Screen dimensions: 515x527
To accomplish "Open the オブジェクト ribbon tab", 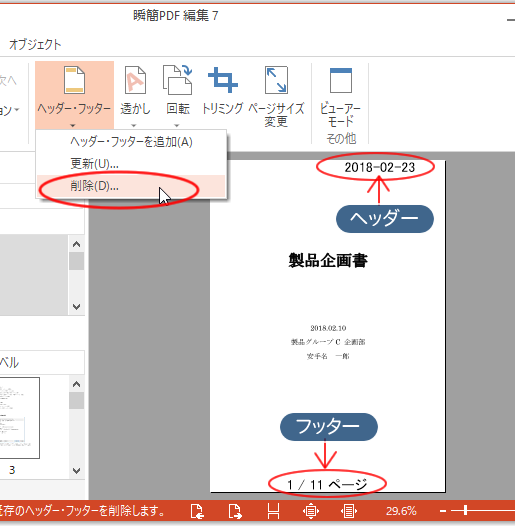I will 35,44.
